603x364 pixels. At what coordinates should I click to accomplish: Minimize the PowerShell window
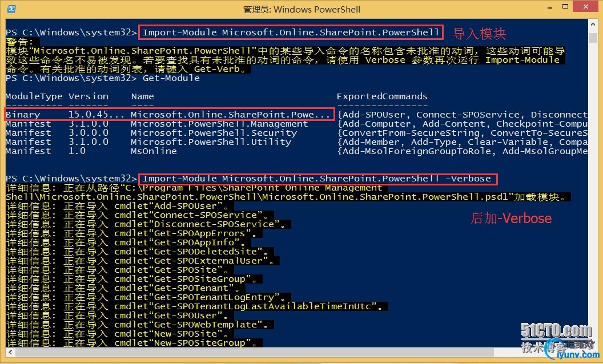pos(550,7)
